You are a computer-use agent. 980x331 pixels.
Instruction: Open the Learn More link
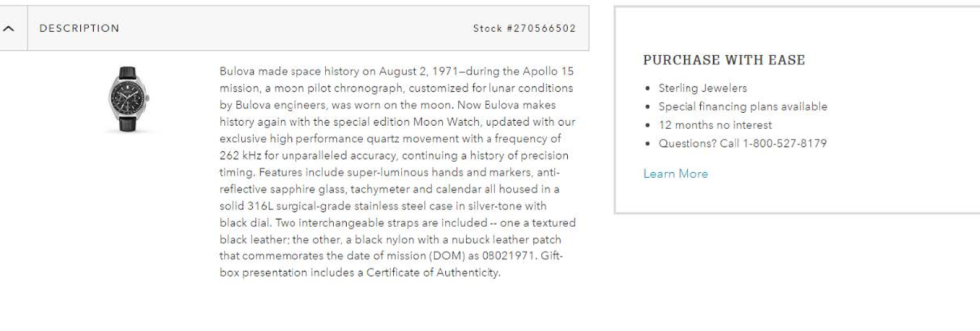click(x=675, y=173)
